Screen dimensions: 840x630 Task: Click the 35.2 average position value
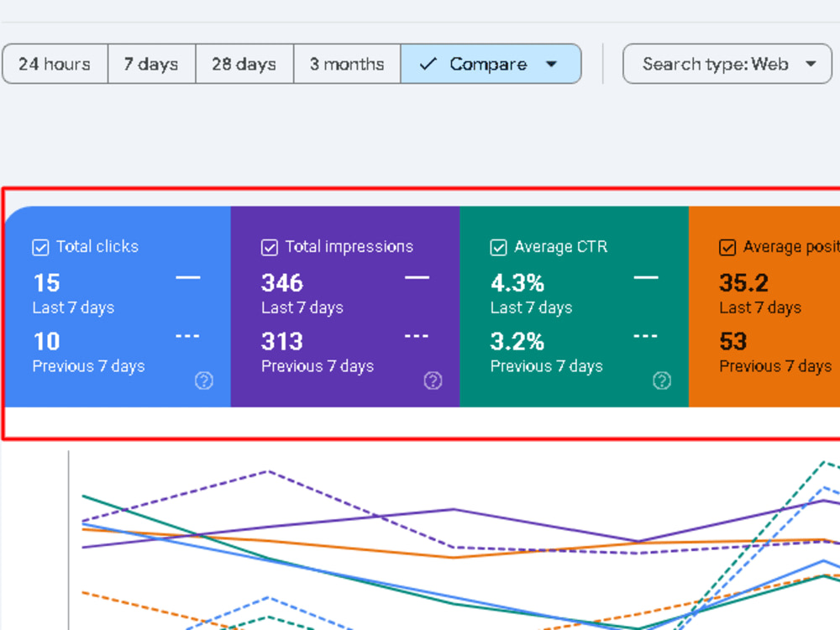[x=744, y=283]
